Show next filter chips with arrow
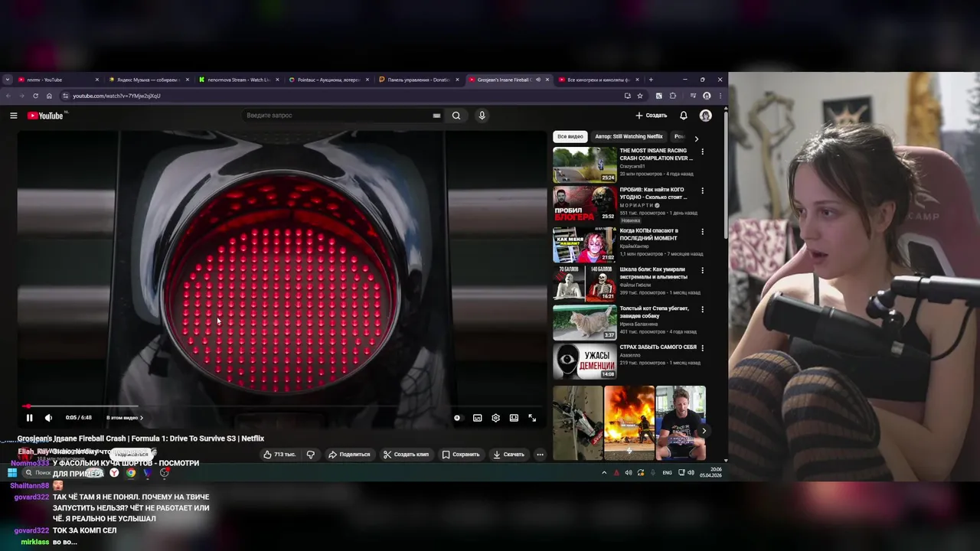 [x=696, y=138]
